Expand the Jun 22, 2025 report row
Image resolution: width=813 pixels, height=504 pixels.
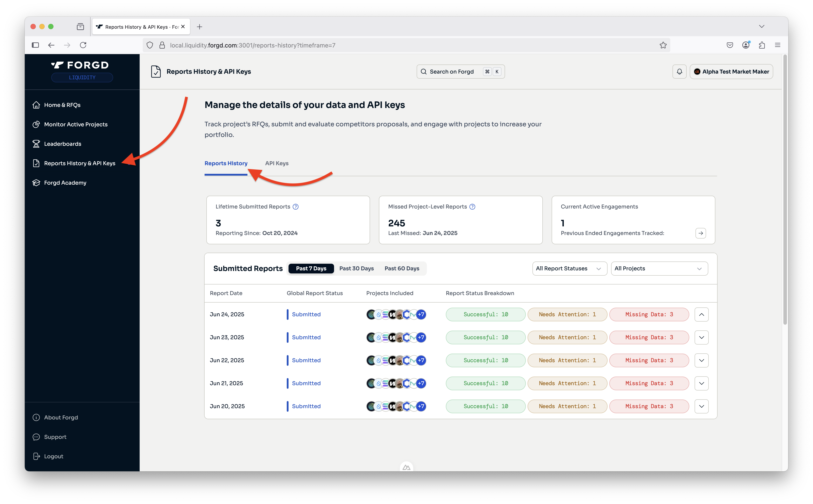click(x=701, y=360)
